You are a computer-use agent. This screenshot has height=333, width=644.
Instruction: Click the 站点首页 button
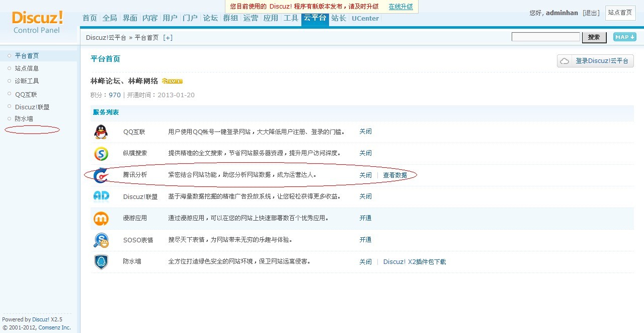tap(620, 13)
